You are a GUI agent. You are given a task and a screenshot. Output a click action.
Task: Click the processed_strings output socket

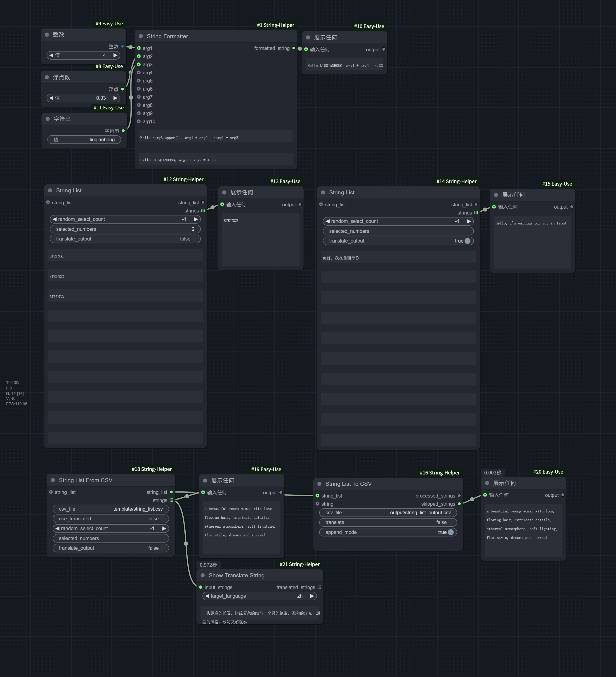pos(459,496)
